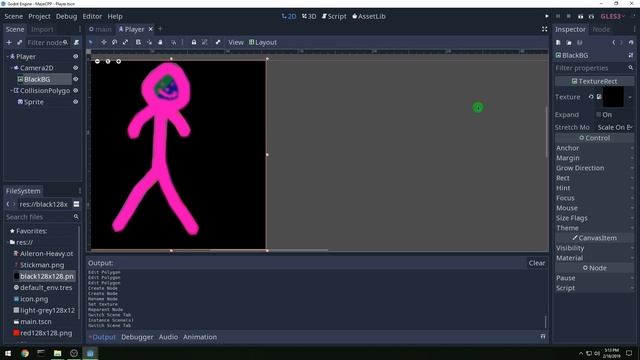
Task: Zoom in with the plus viewport button
Action: pyautogui.click(x=118, y=61)
